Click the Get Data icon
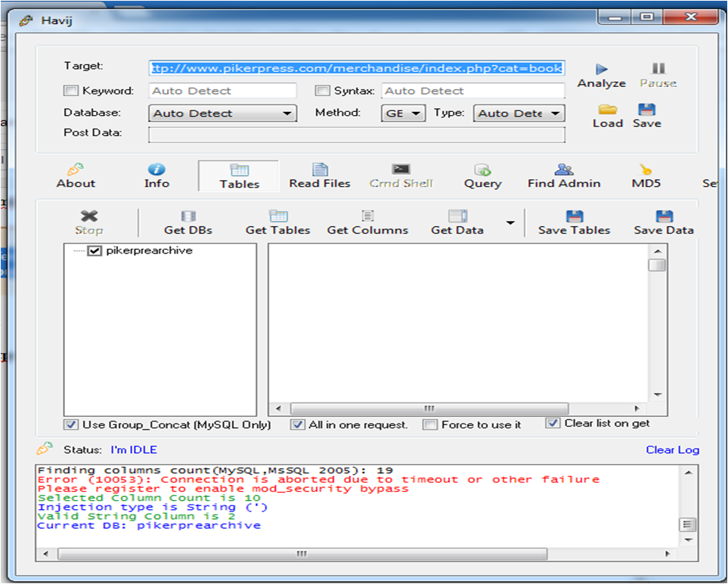Viewport: 728px width, 584px height. (457, 216)
